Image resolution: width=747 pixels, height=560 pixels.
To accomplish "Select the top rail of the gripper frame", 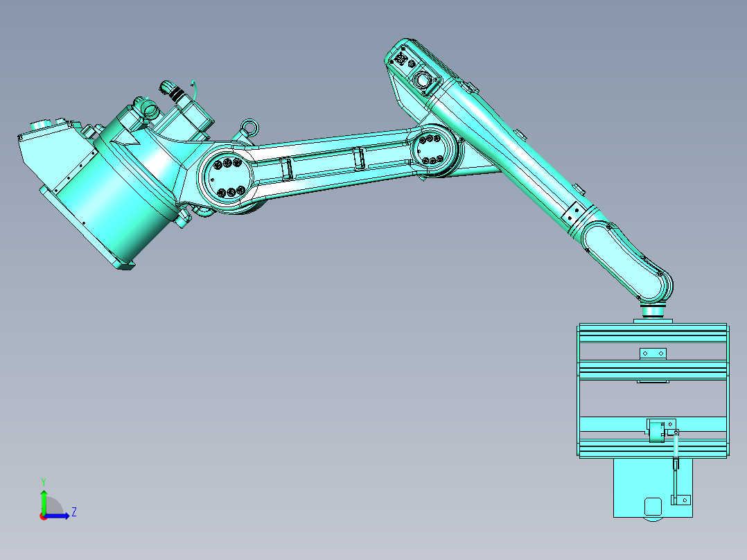I will pyautogui.click(x=653, y=332).
